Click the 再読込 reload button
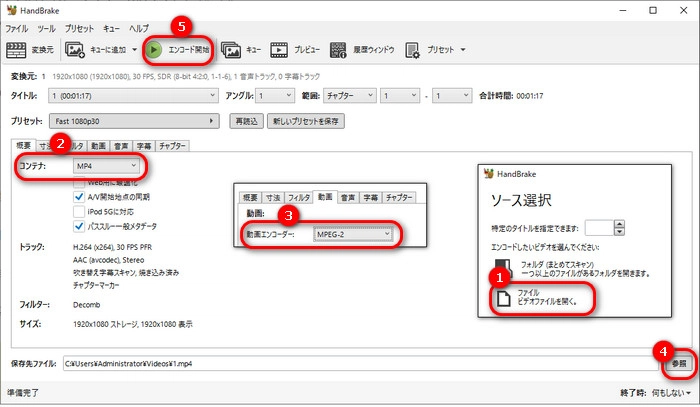The height and width of the screenshot is (407, 700). point(246,121)
